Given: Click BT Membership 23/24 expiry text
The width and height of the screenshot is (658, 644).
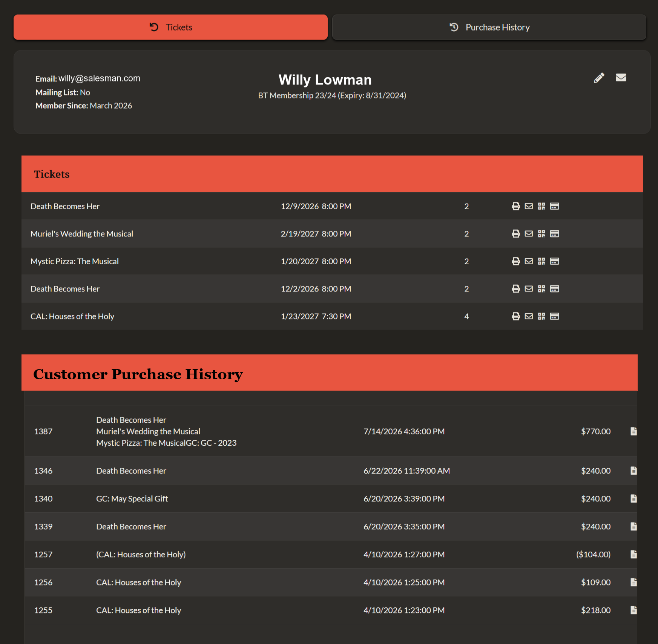Looking at the screenshot, I should 332,95.
